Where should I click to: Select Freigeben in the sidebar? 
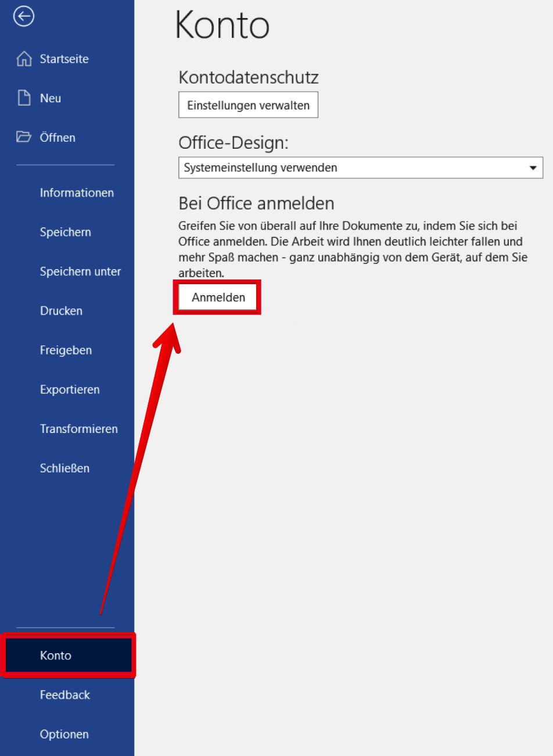tap(66, 350)
